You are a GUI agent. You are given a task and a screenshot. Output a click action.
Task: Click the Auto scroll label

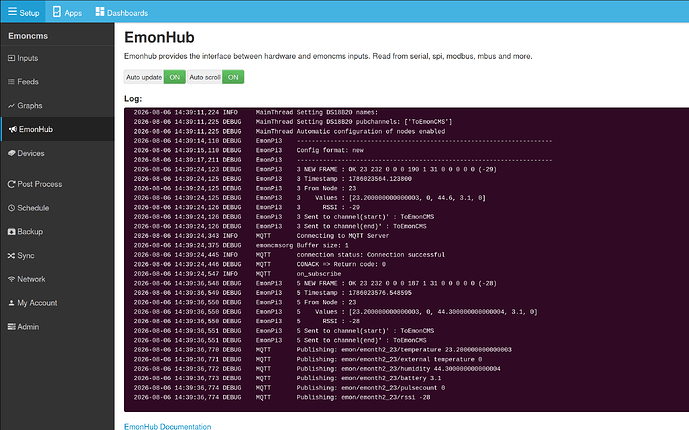point(204,77)
